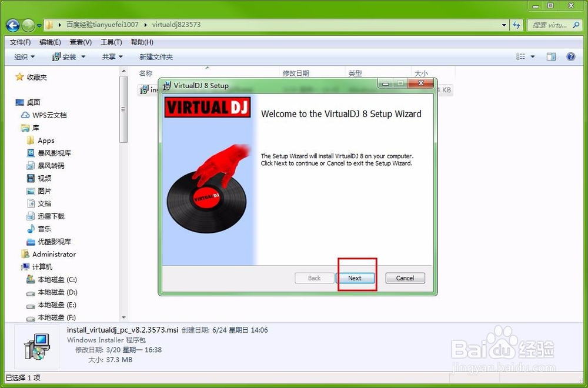The height and width of the screenshot is (388, 588).
Task: Click the Back navigation arrow
Action: point(13,25)
